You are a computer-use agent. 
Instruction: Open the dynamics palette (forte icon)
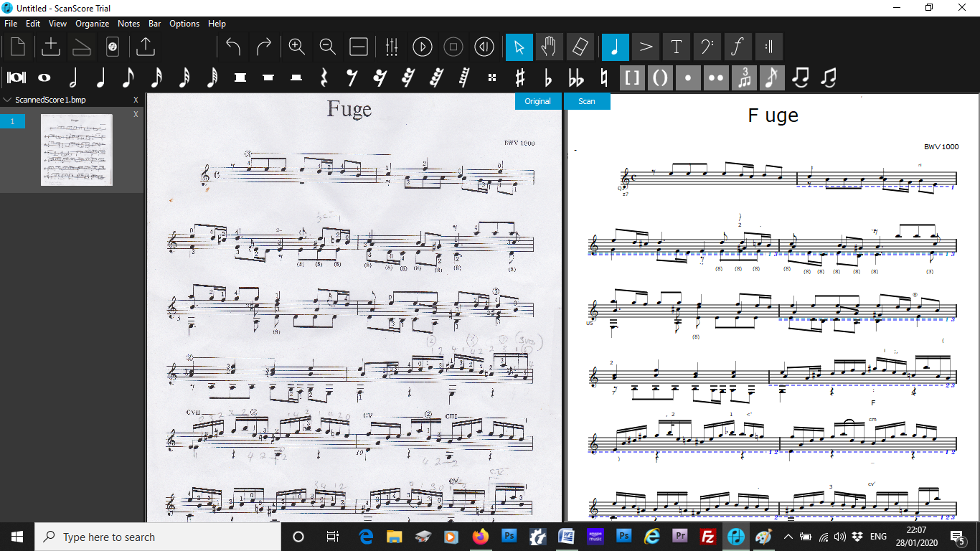[x=738, y=47]
